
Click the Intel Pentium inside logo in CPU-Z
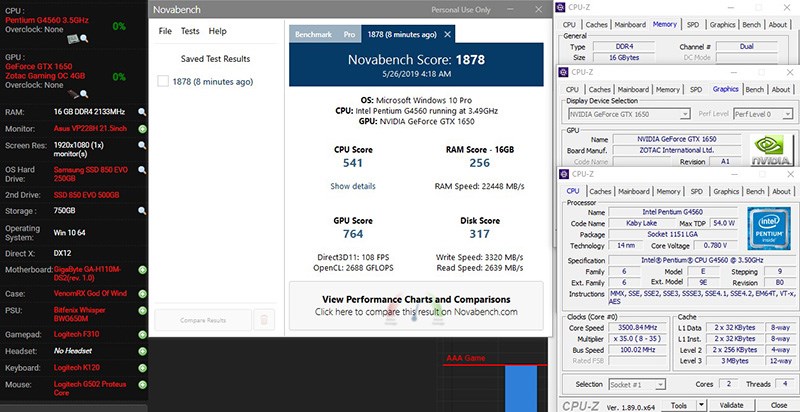pos(769,228)
